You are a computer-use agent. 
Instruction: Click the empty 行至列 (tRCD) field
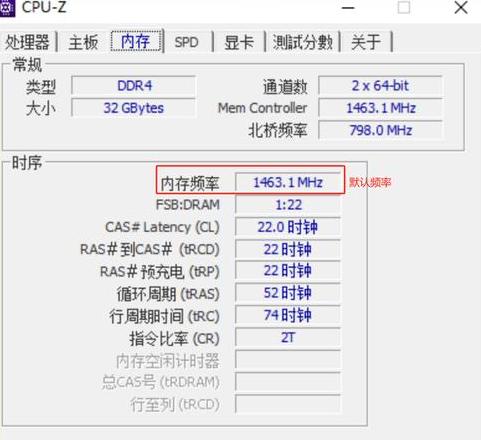point(288,404)
